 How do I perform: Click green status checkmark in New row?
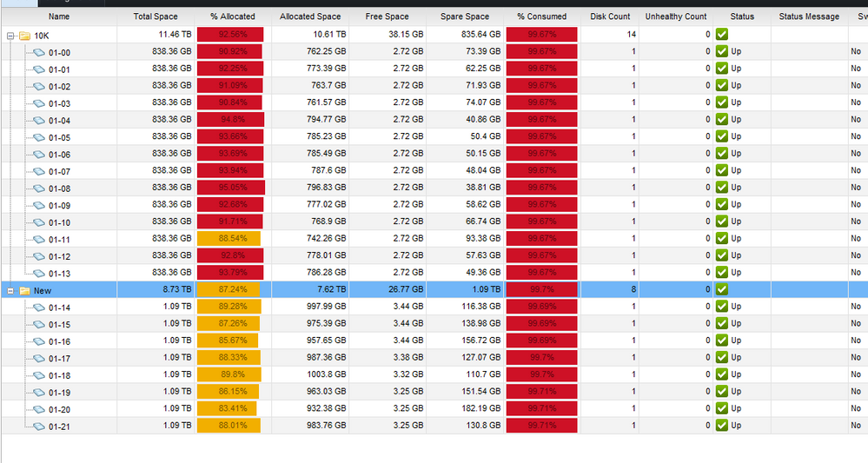coord(721,289)
